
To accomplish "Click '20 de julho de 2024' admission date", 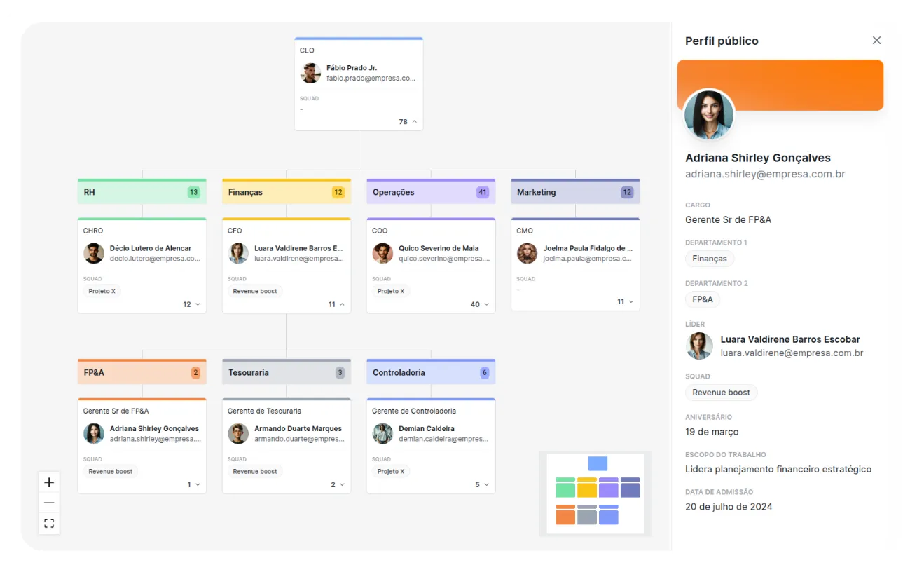I will 729,506.
